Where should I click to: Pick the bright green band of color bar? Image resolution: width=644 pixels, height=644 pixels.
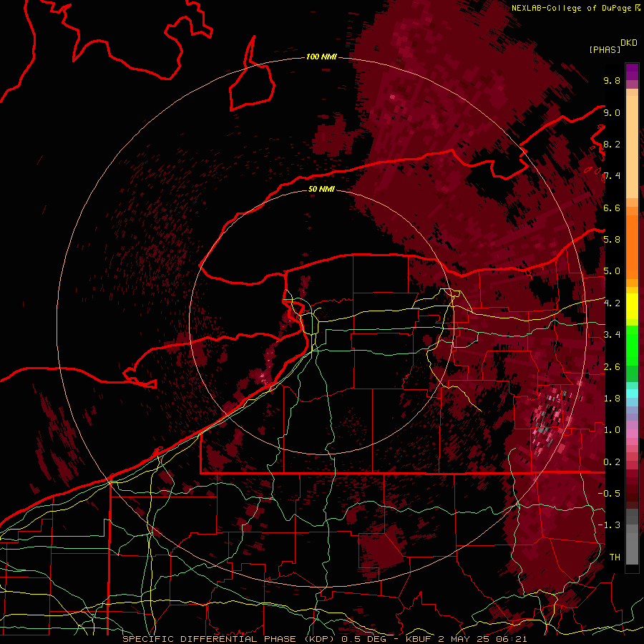point(632,345)
